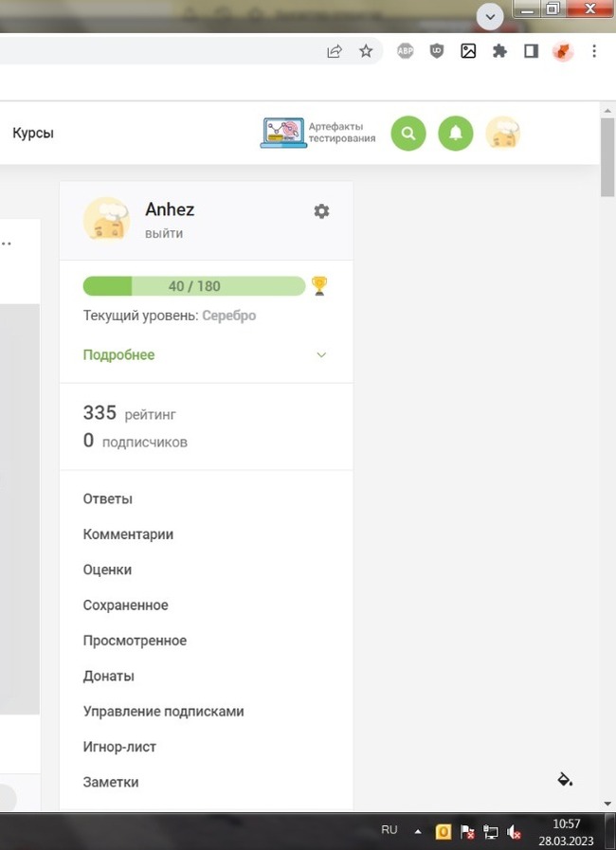
Task: Open notifications bell button
Action: coord(456,133)
